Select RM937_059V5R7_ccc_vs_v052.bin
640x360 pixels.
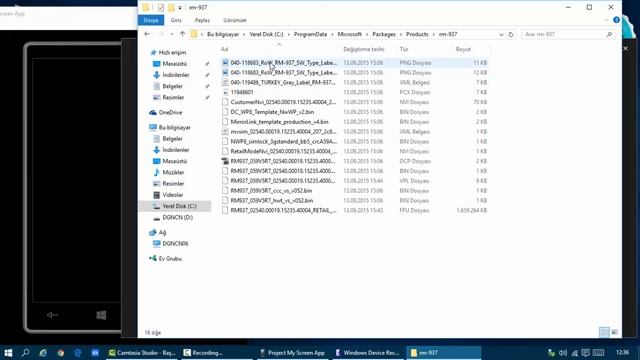pyautogui.click(x=354, y=191)
